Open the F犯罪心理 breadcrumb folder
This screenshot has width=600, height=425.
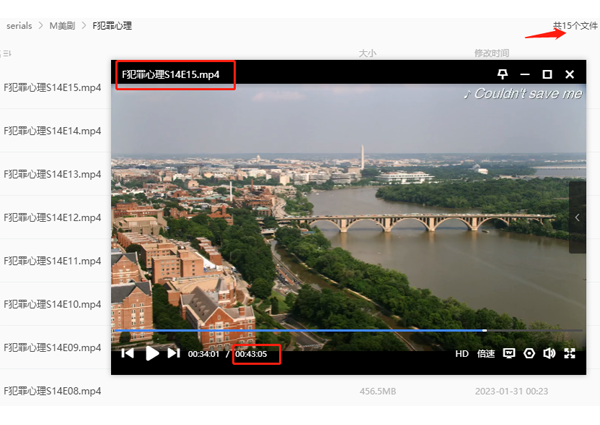point(112,25)
